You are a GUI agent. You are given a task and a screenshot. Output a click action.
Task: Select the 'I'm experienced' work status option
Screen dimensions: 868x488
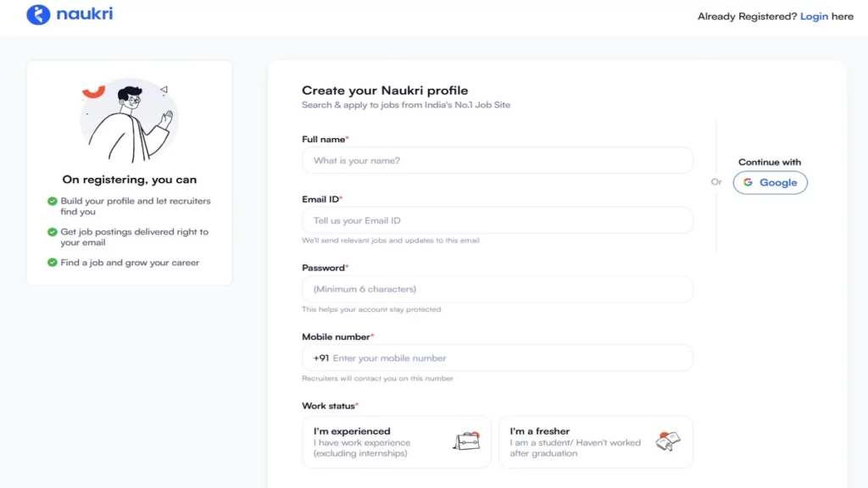click(x=396, y=441)
